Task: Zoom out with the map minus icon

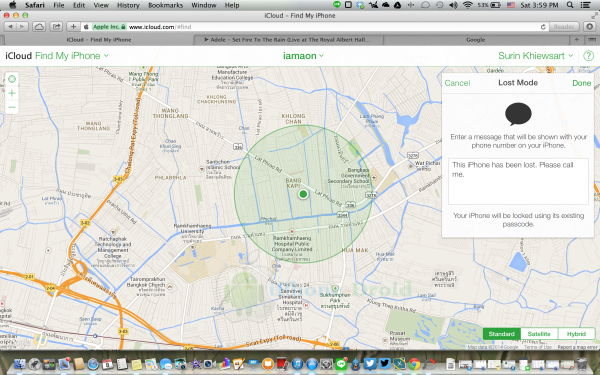Action: click(12, 108)
